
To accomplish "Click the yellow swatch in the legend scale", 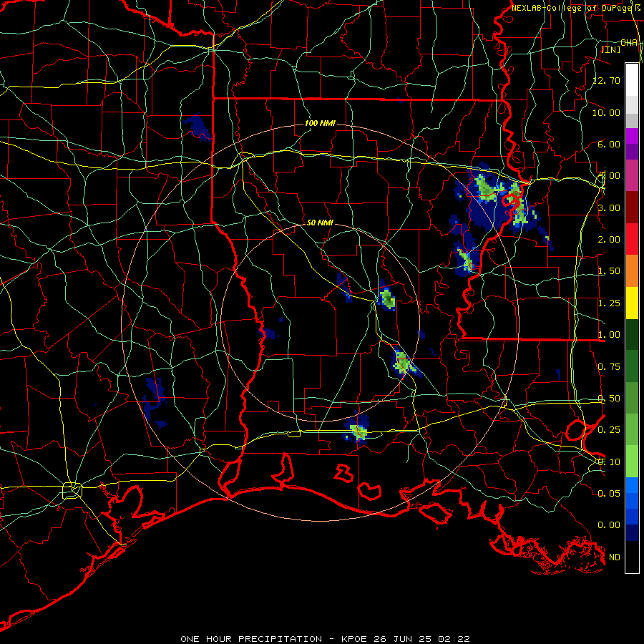I will (632, 303).
